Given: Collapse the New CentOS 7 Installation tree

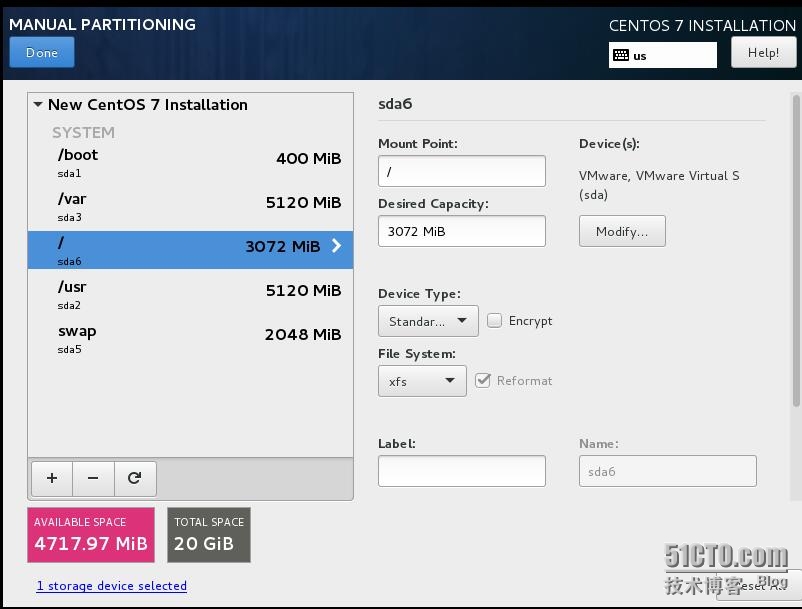Looking at the screenshot, I should tap(38, 104).
